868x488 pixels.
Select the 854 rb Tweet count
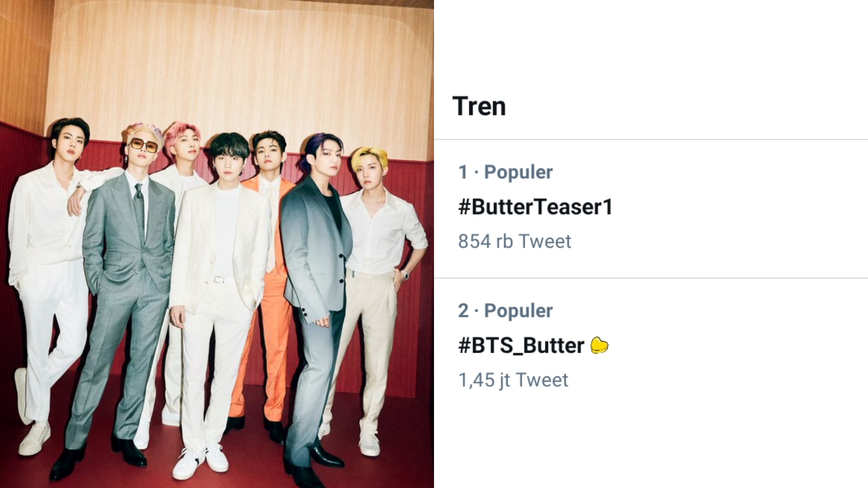coord(514,241)
